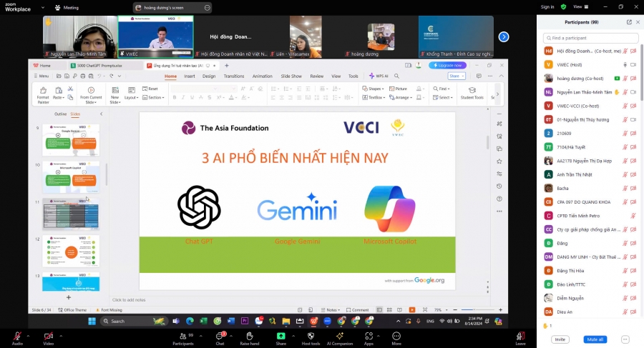This screenshot has width=644, height=348.
Task: Expand the audio options arrow beside Audio
Action: pyautogui.click(x=28, y=334)
